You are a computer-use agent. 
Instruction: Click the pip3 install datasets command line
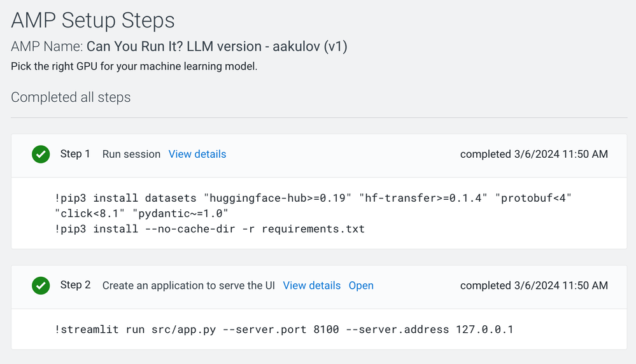pyautogui.click(x=313, y=198)
